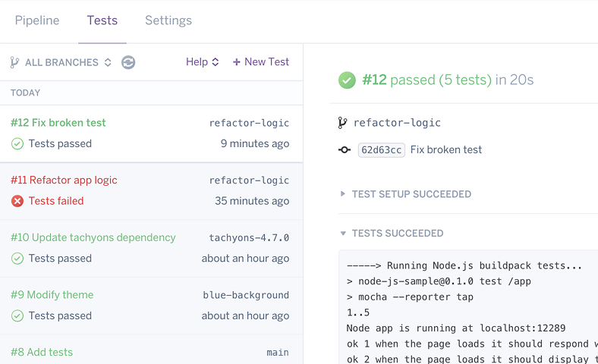Select the Tests tab
Screen dimensions: 598x364
[x=102, y=20]
